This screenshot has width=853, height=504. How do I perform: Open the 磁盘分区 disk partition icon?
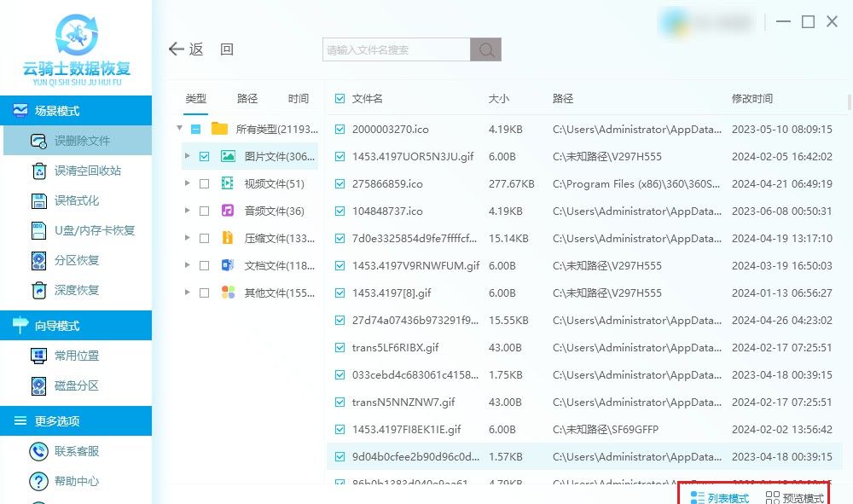(39, 386)
